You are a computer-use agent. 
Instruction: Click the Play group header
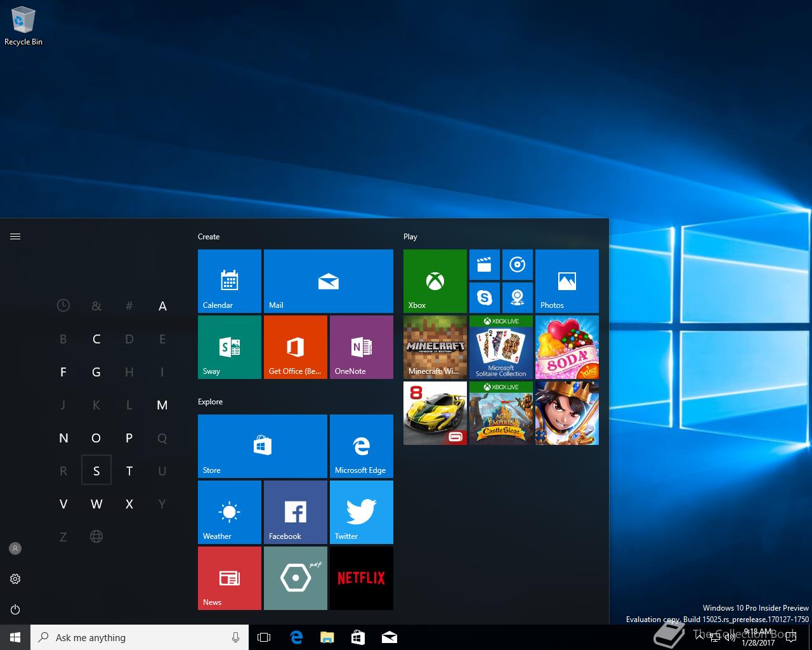(410, 237)
